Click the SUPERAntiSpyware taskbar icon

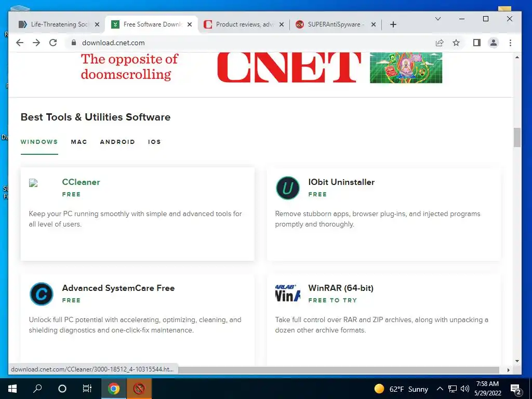tap(139, 389)
